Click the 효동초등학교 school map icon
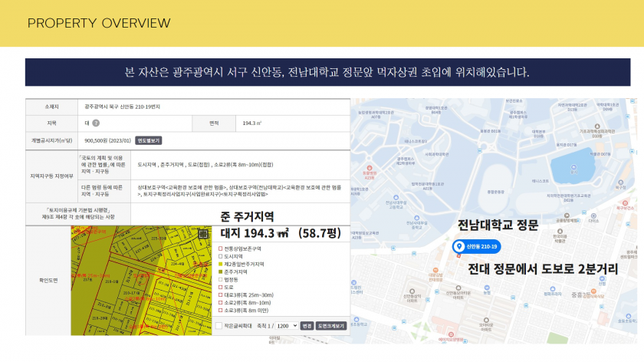 point(628,317)
